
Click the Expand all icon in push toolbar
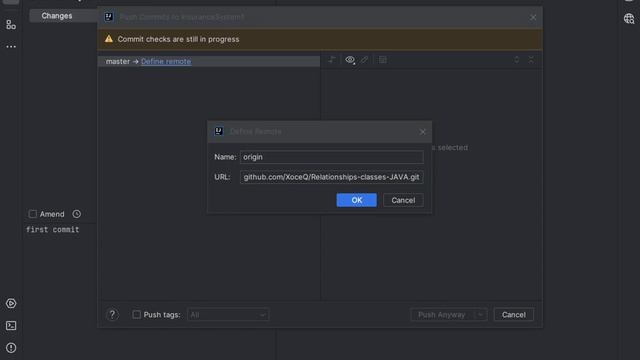click(x=516, y=60)
